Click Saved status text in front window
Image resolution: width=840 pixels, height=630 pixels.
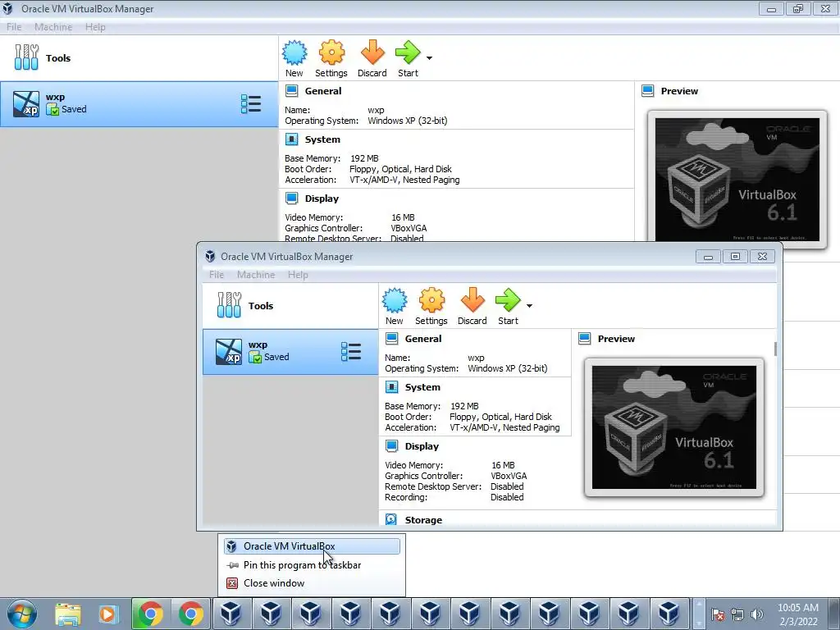276,357
